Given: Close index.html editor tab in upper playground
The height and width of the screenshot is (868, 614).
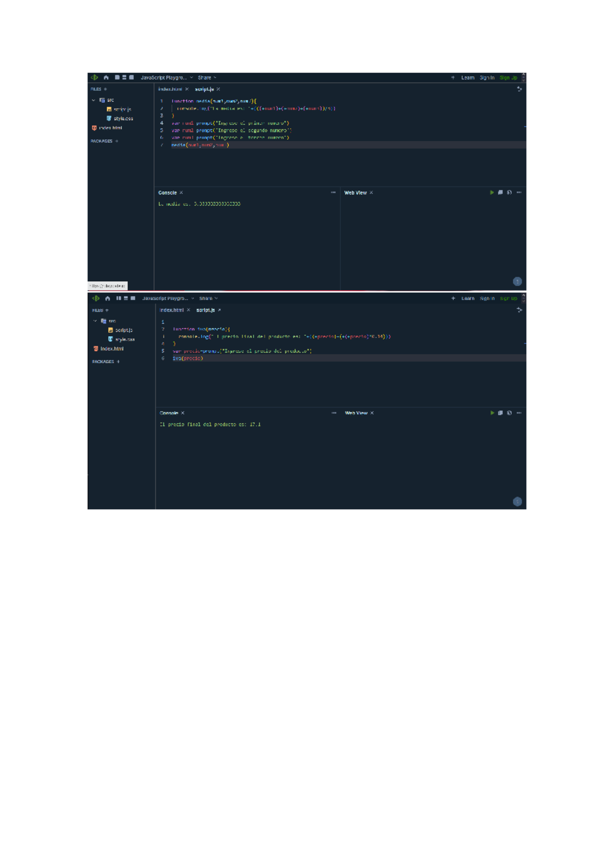Looking at the screenshot, I should tap(187, 89).
